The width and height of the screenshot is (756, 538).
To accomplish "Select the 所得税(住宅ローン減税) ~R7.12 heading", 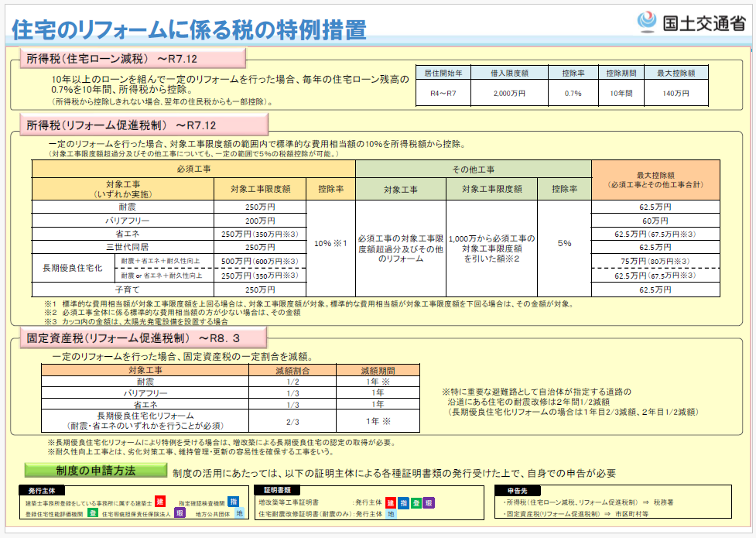I will (133, 58).
